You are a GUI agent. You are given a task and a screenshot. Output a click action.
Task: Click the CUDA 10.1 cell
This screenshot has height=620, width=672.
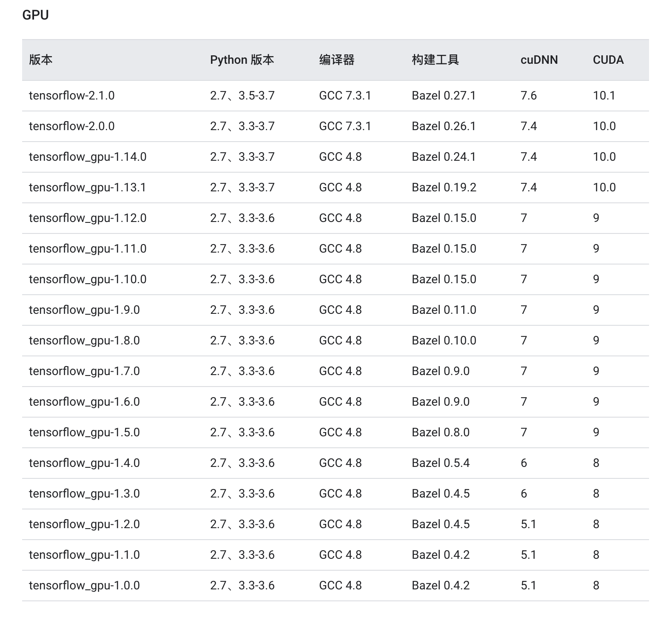pos(604,96)
